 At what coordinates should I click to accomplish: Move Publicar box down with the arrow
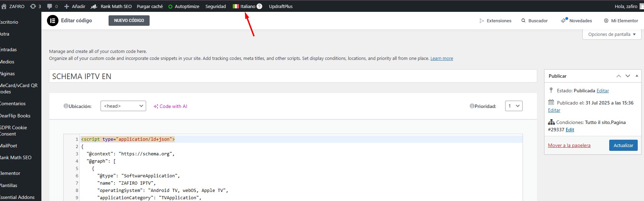pyautogui.click(x=628, y=76)
